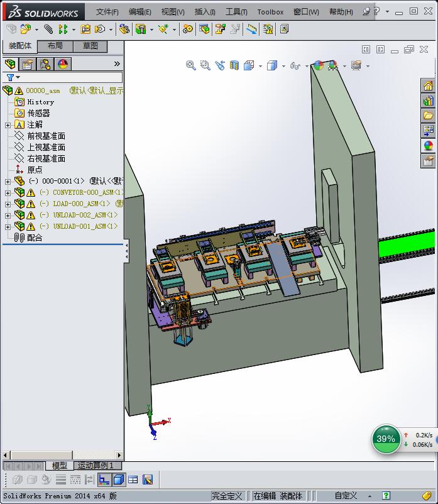Switch to the 运动算例 1 tab

[97, 466]
